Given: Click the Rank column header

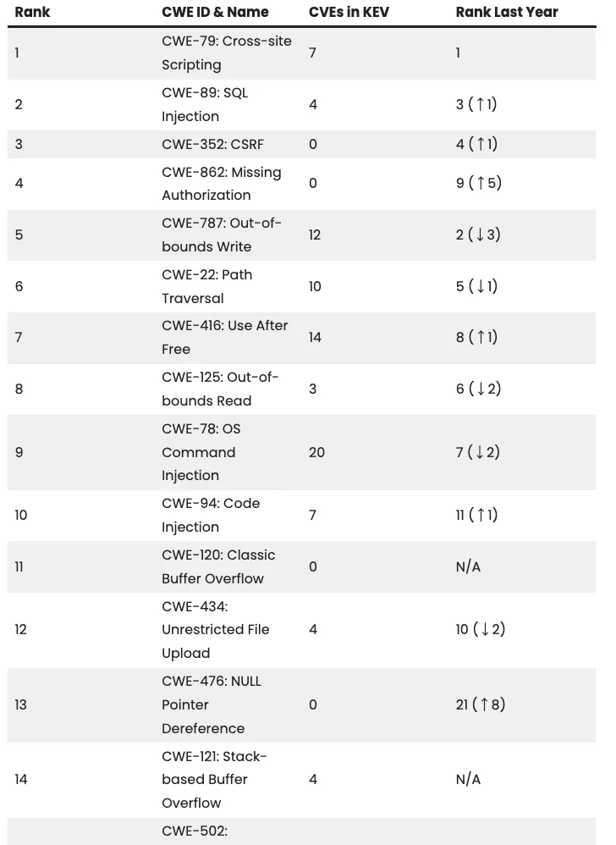Looking at the screenshot, I should click(x=32, y=12).
